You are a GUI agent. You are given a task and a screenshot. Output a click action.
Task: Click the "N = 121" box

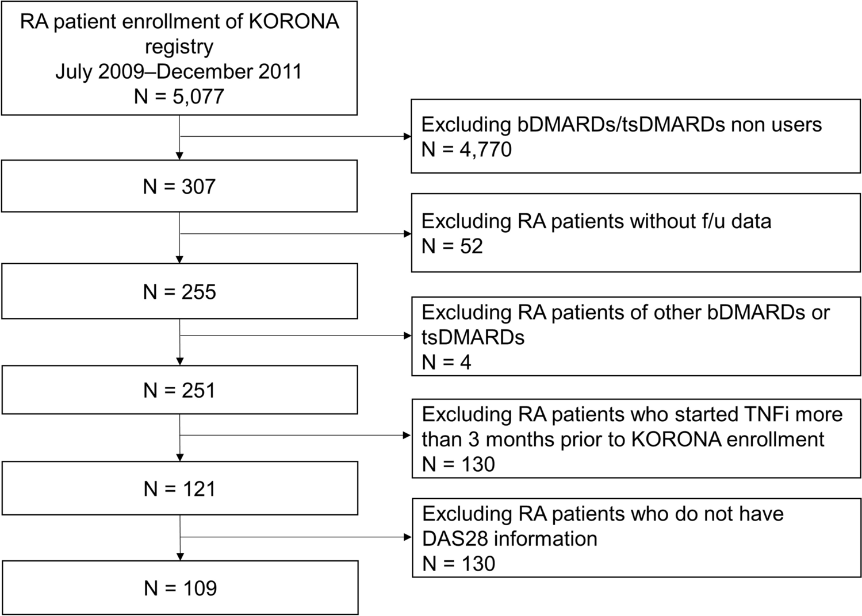coord(179,488)
